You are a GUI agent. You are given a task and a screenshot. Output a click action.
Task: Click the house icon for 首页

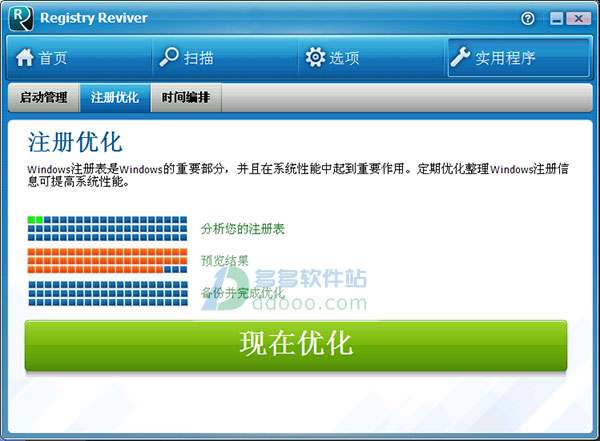pos(24,58)
